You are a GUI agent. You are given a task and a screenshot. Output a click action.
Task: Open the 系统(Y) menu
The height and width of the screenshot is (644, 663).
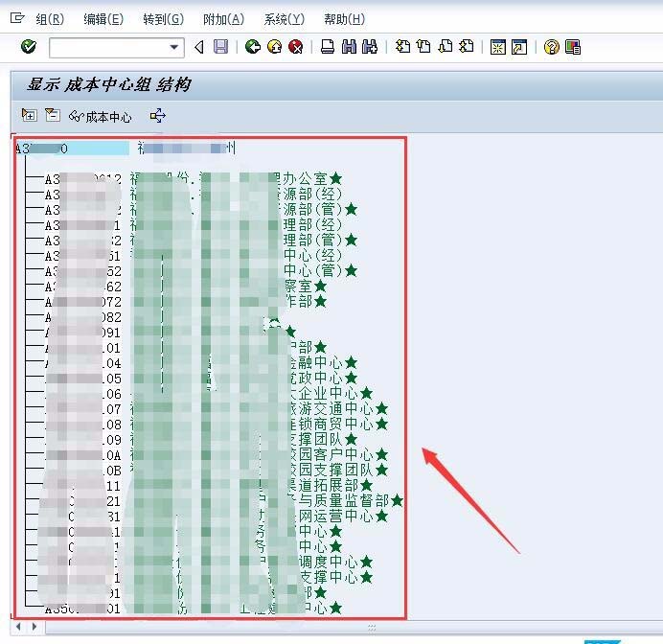point(285,19)
